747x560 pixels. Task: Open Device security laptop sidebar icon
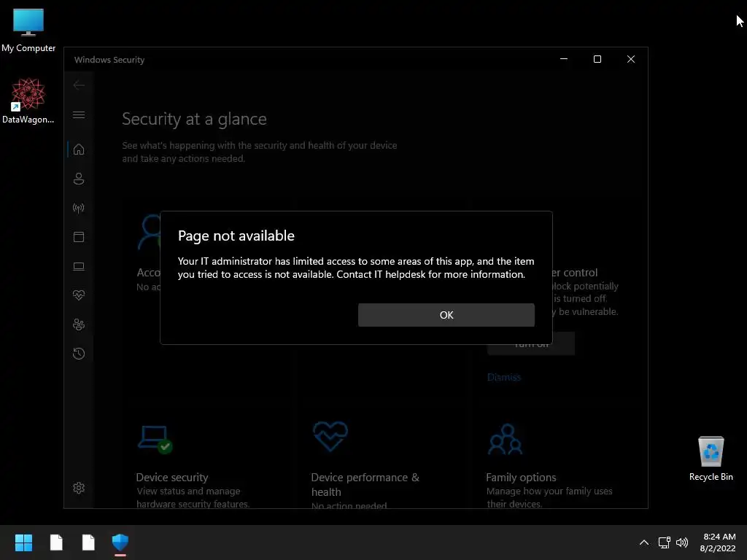(79, 266)
